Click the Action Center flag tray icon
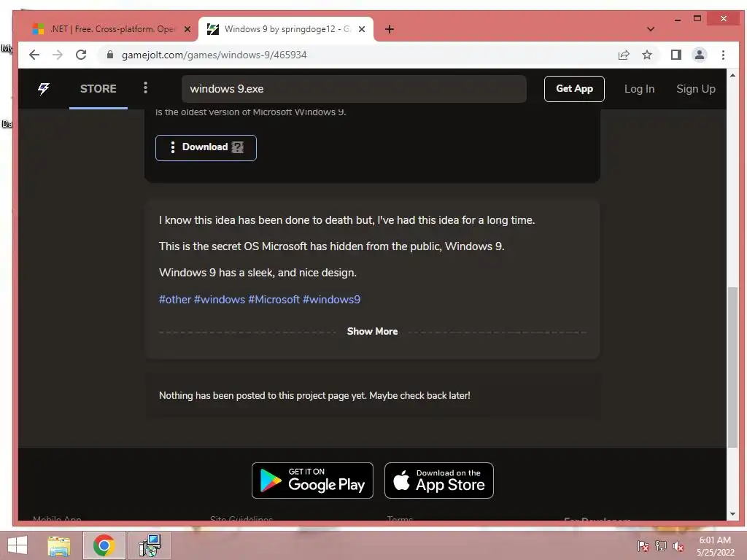747x560 pixels. click(643, 546)
